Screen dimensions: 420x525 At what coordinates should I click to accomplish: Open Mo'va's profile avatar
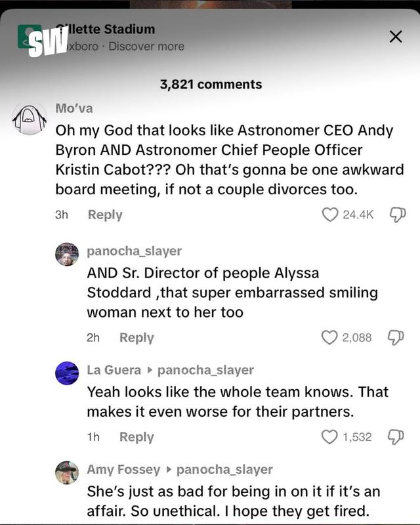(x=30, y=119)
